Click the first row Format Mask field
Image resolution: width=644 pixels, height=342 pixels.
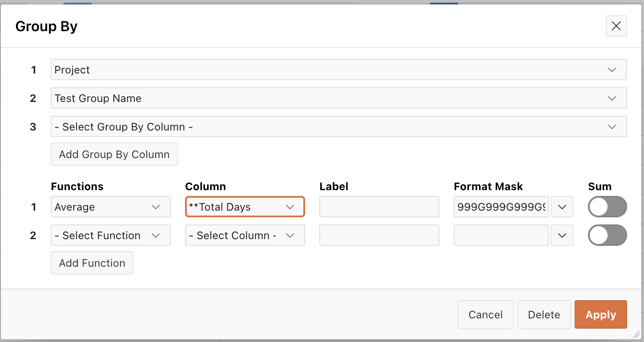click(x=501, y=207)
